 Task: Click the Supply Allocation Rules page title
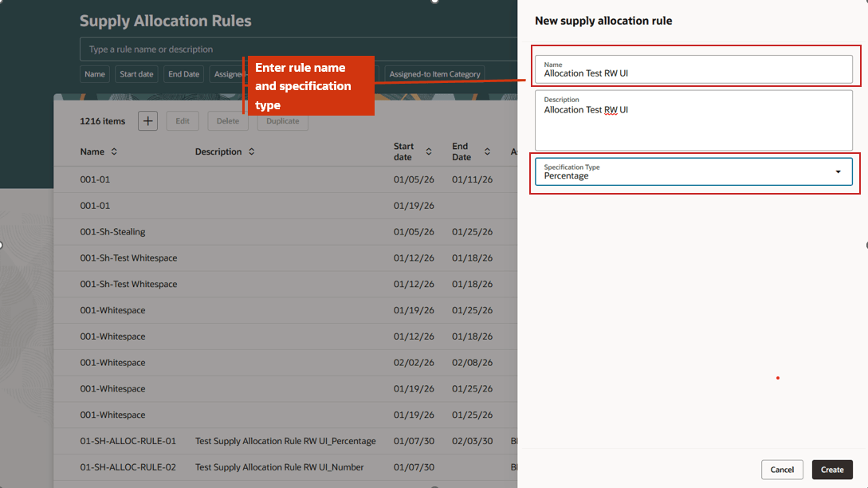(x=166, y=21)
